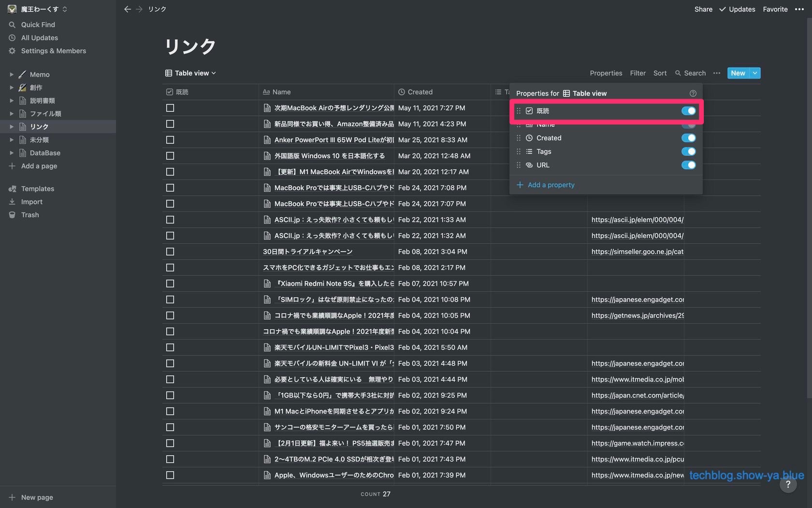Click the Share button
This screenshot has height=508, width=812.
[703, 9]
